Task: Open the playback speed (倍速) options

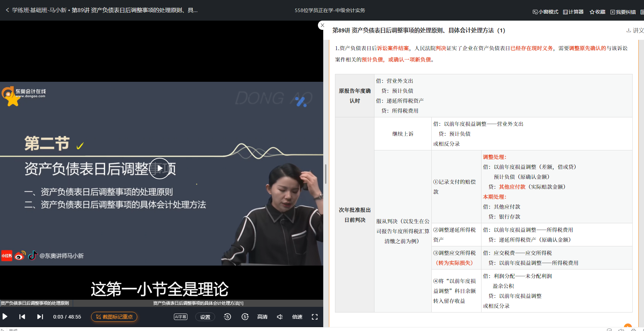Action: coord(297,316)
